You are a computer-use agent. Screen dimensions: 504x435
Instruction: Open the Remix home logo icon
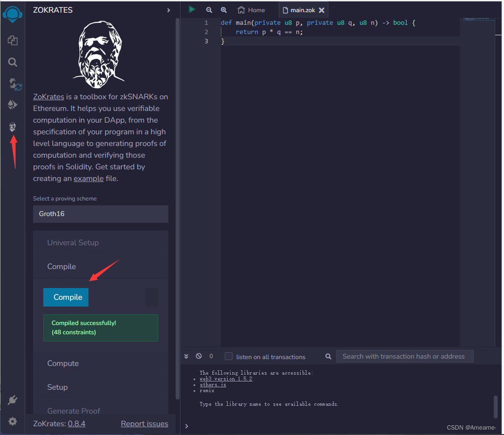13,15
